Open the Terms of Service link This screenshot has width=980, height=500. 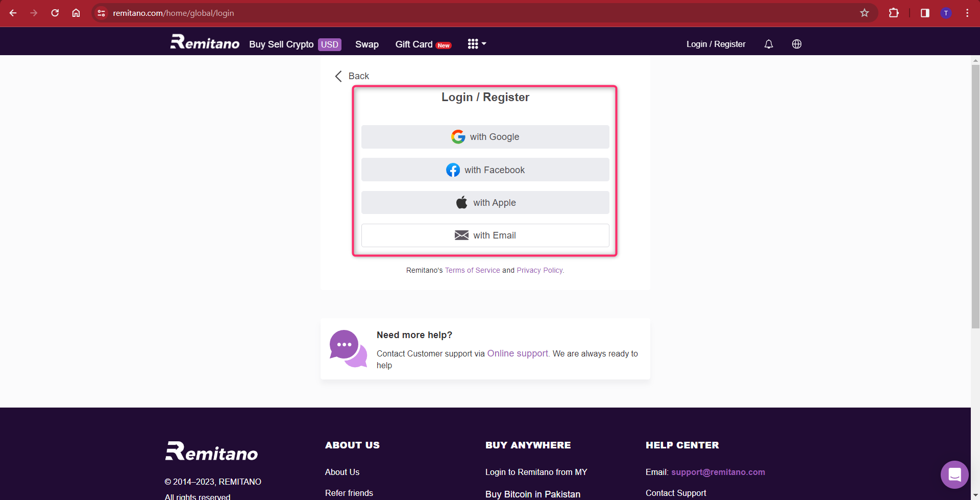click(x=472, y=270)
